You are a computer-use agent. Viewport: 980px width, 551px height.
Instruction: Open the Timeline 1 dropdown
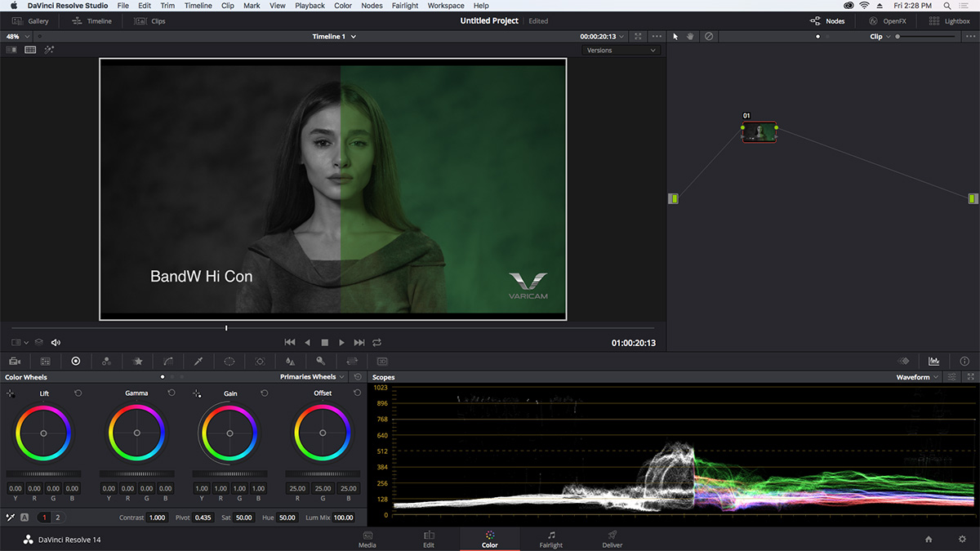click(334, 36)
